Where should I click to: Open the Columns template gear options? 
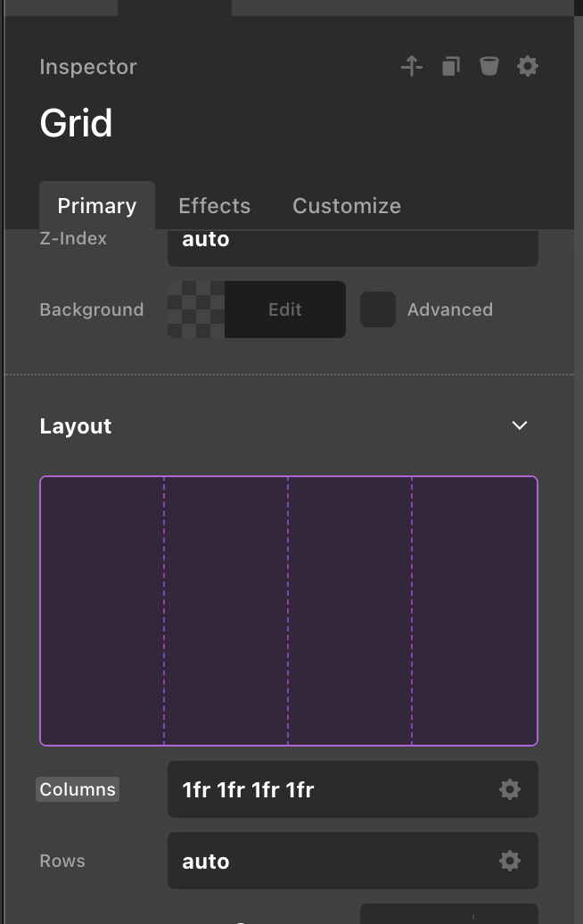(x=510, y=789)
